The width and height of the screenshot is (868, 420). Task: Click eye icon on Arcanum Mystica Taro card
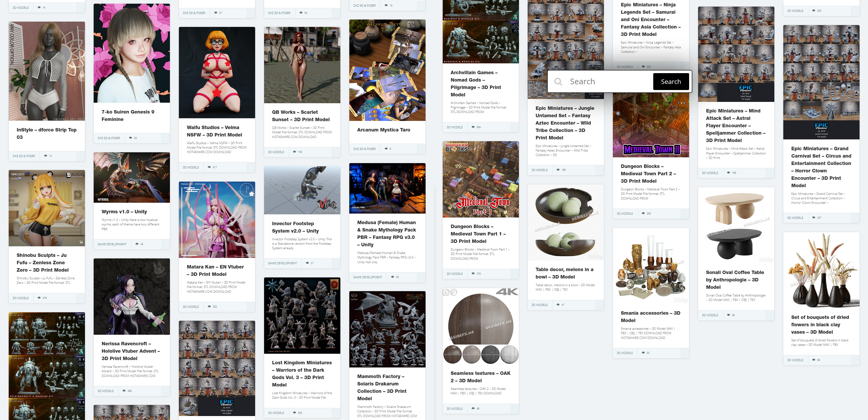coord(386,149)
